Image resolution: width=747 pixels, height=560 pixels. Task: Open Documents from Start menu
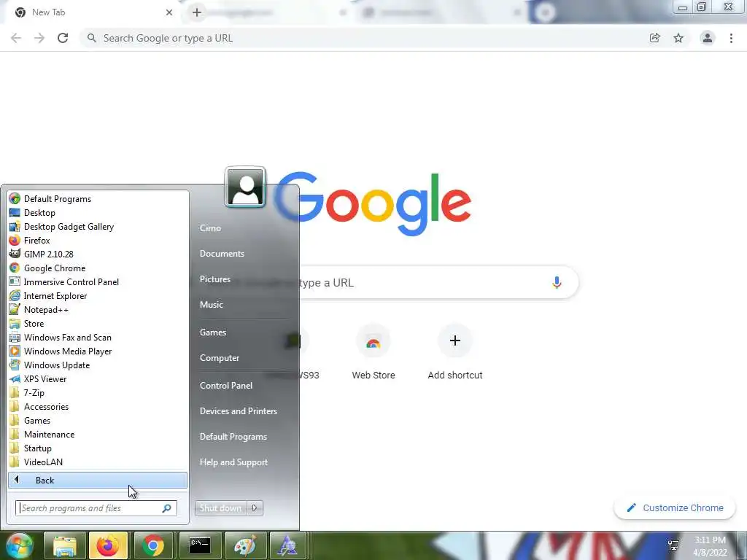click(x=222, y=254)
